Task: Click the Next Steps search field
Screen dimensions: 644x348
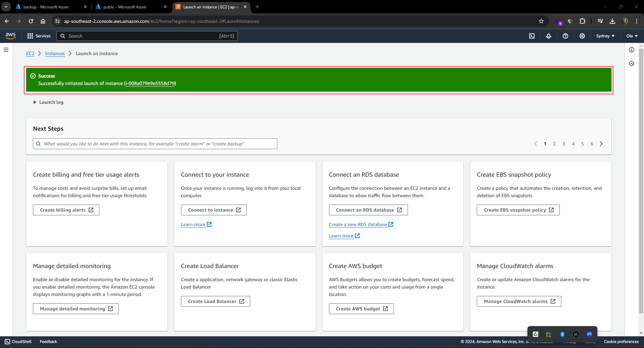Action: click(155, 143)
